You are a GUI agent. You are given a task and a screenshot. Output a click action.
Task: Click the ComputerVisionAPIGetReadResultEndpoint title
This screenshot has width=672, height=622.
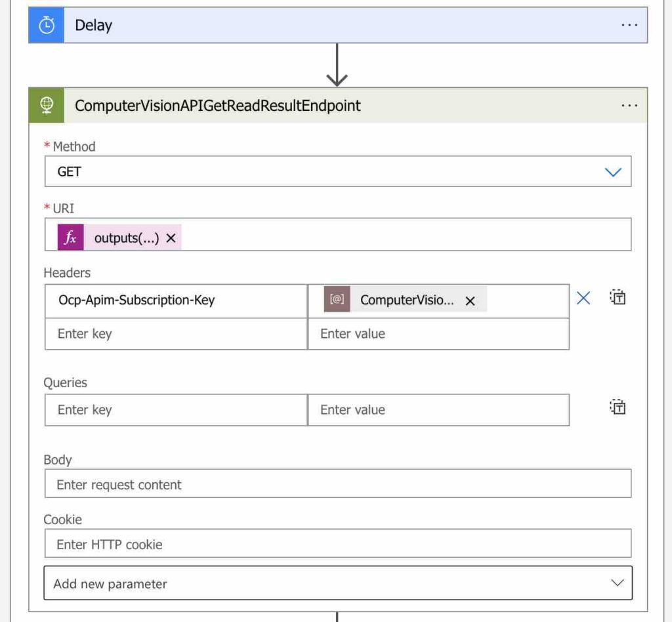[217, 105]
